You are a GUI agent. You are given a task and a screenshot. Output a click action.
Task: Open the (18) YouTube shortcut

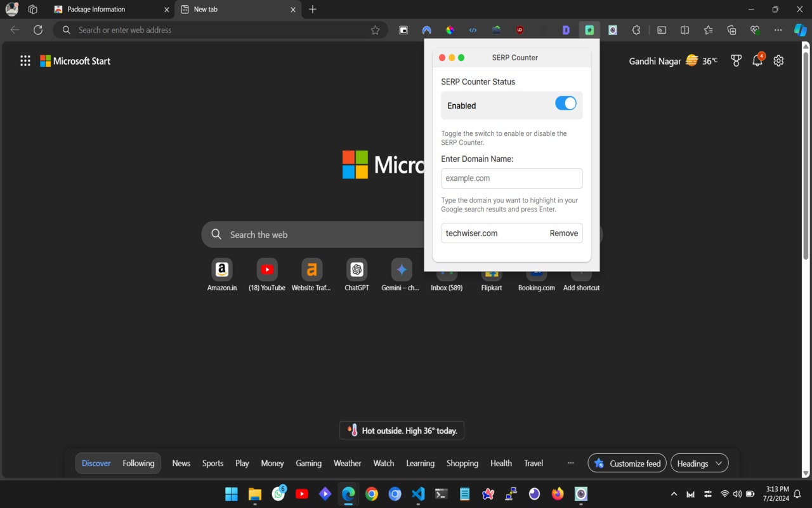coord(267,274)
